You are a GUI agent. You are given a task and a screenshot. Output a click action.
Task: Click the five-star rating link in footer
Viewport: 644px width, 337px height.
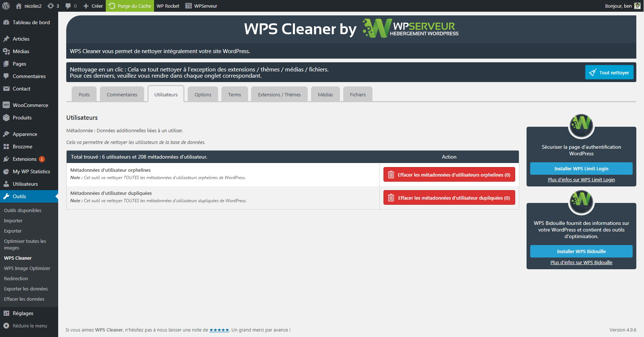[x=219, y=330]
